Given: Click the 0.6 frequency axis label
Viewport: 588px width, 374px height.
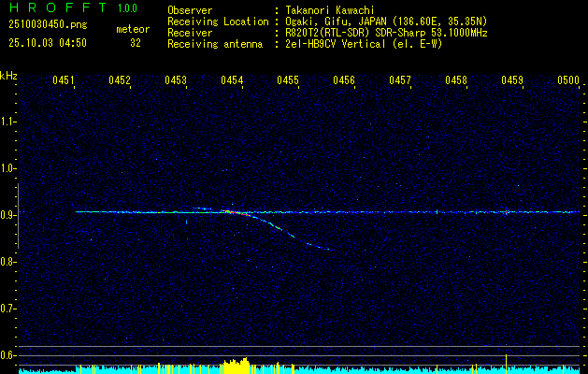Looking at the screenshot, I should click(8, 354).
